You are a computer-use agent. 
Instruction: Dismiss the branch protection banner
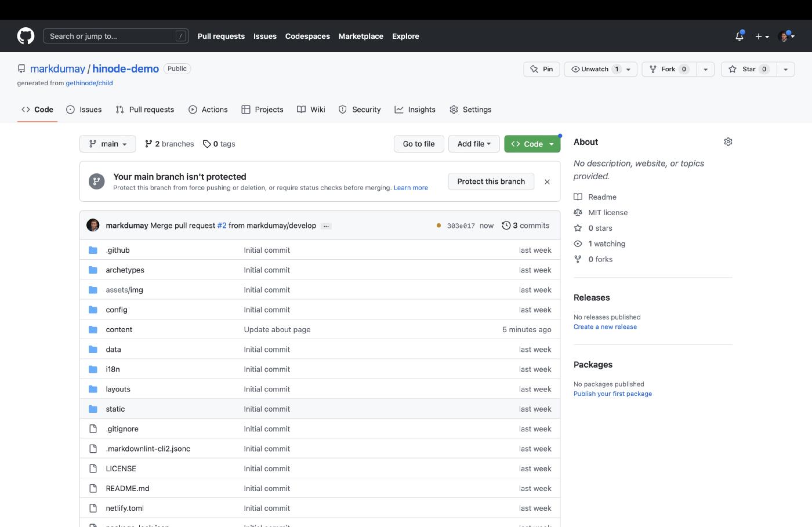547,181
